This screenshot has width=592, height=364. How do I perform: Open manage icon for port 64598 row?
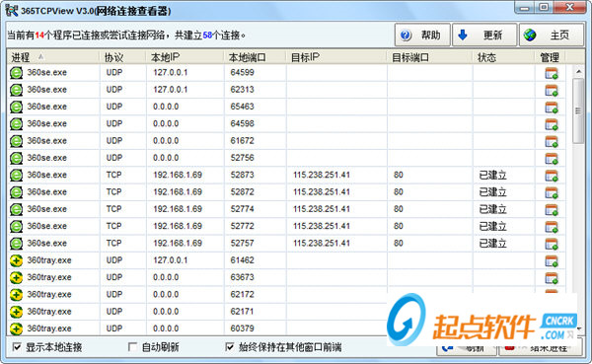click(552, 124)
